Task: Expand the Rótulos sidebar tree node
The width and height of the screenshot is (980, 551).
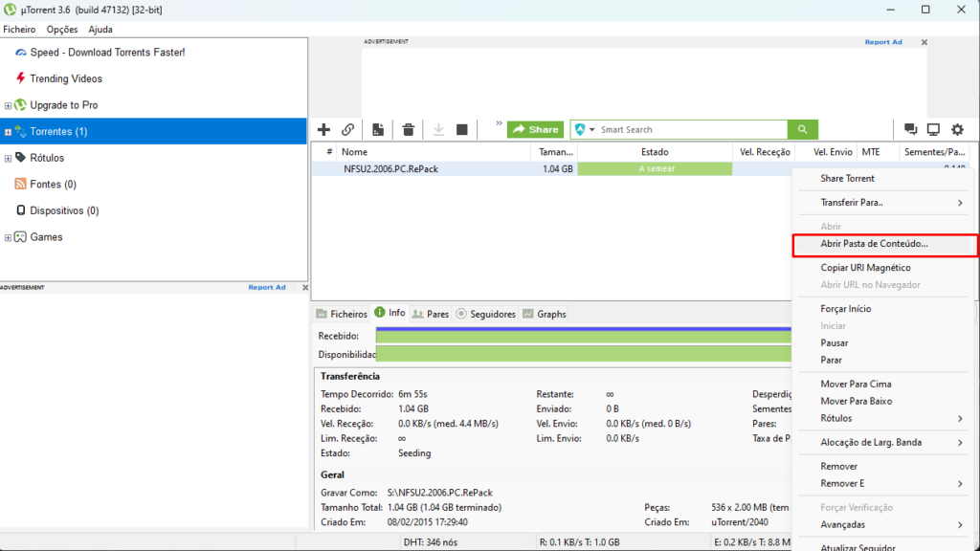Action: pyautogui.click(x=8, y=158)
